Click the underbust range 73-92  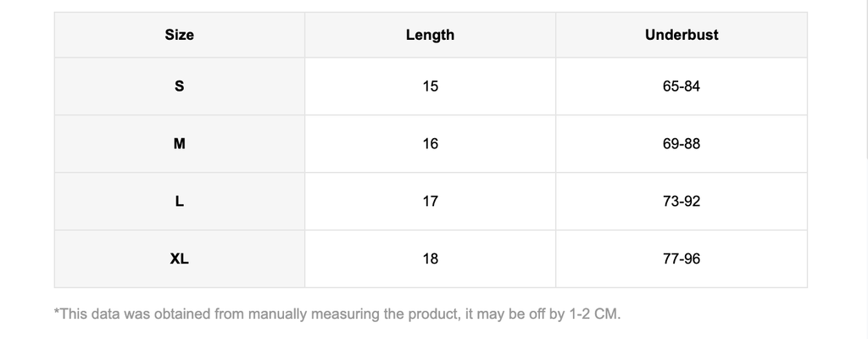(x=681, y=202)
